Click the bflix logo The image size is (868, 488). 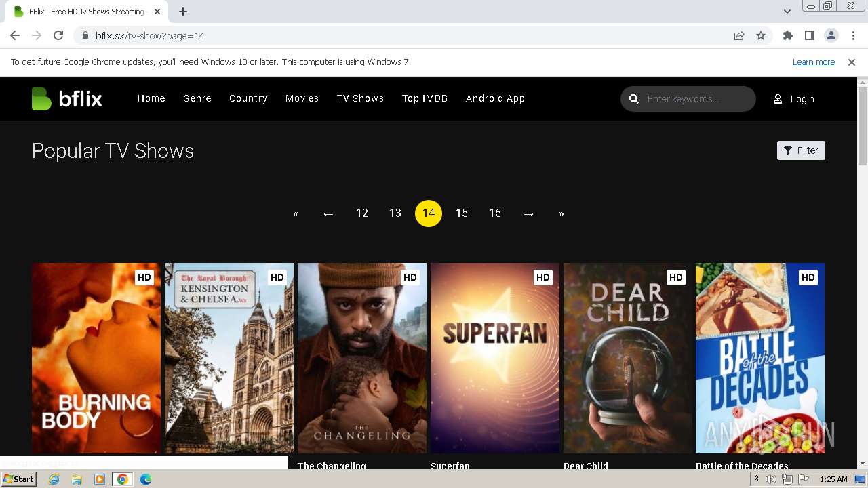pos(66,99)
